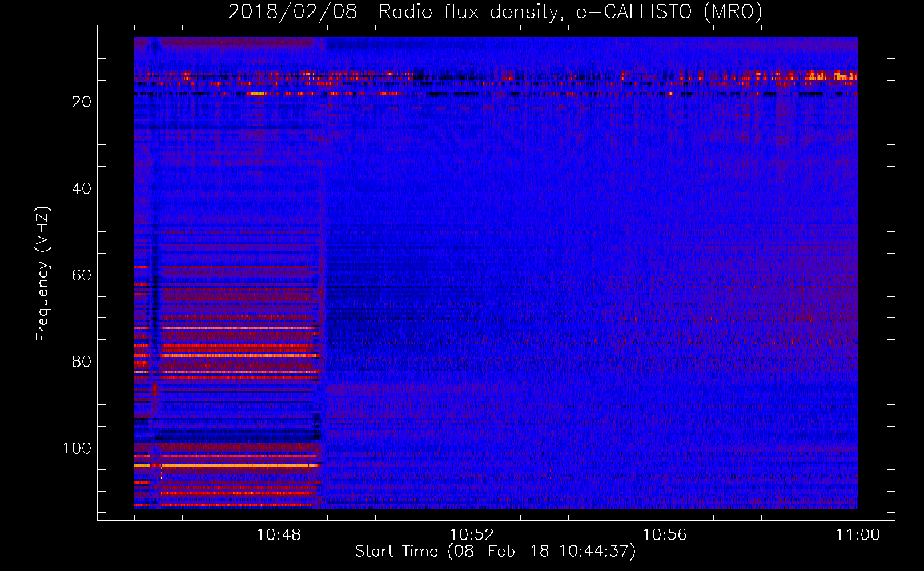Click the "40" frequency tick label

tap(82, 188)
